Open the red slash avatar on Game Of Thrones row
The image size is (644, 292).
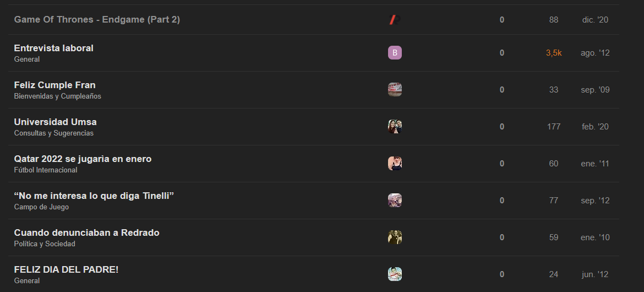click(395, 19)
